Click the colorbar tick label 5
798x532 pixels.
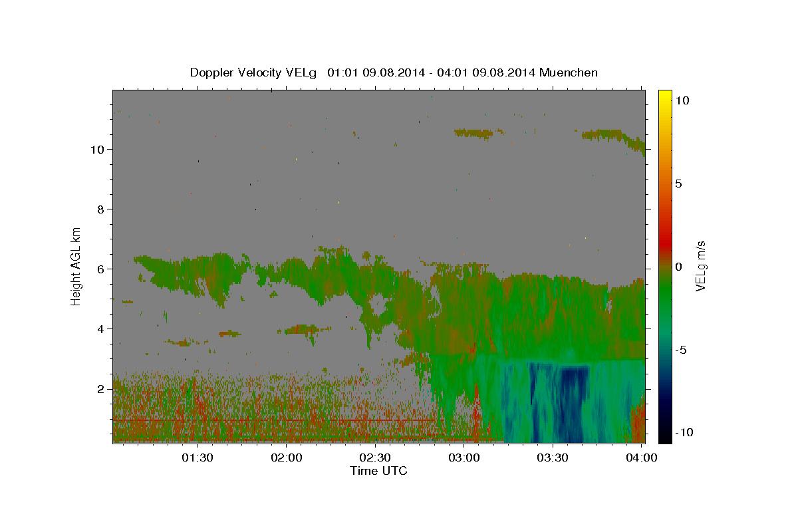(x=678, y=184)
